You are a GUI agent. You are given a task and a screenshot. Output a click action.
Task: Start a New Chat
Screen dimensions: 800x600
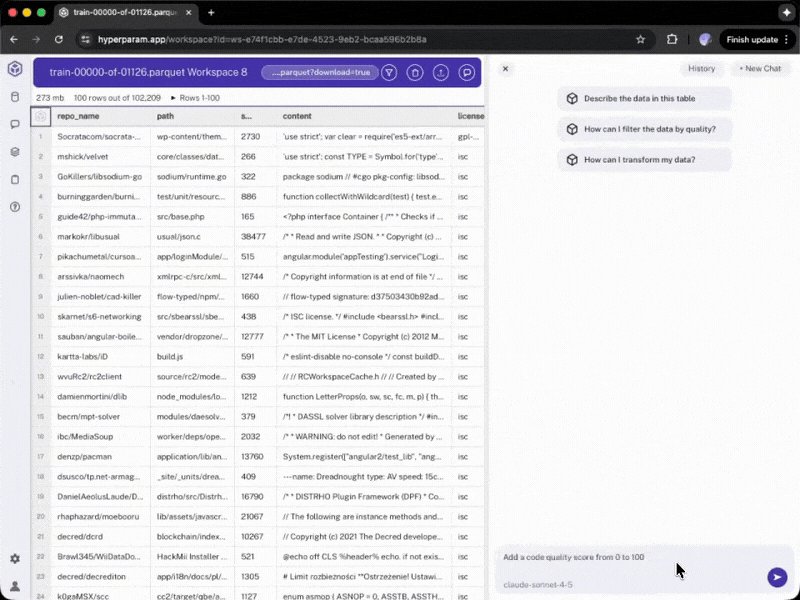point(760,68)
